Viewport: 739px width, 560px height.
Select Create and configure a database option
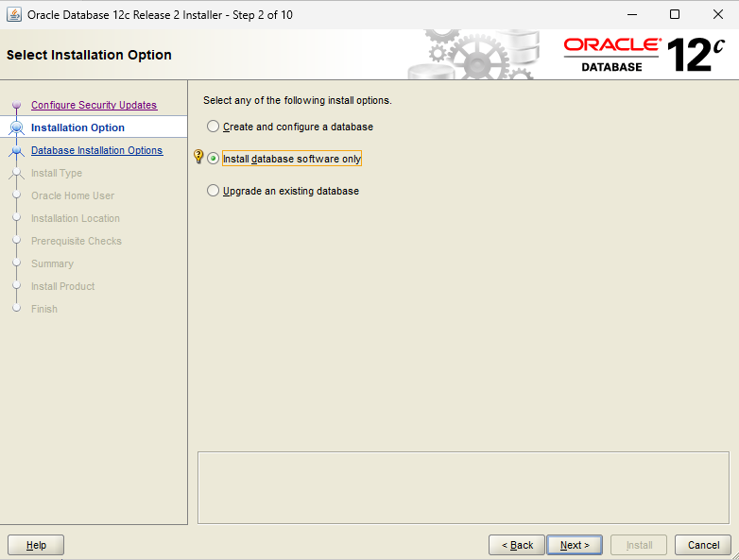(290, 127)
